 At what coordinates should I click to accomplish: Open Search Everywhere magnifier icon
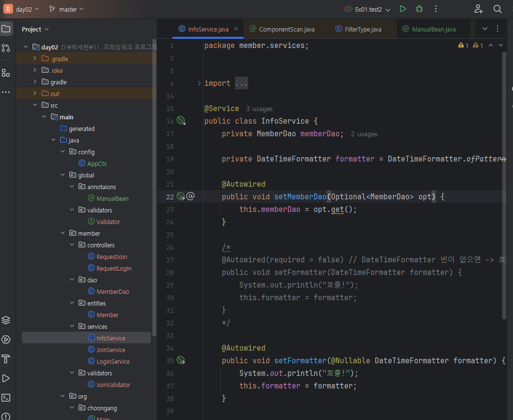[497, 9]
